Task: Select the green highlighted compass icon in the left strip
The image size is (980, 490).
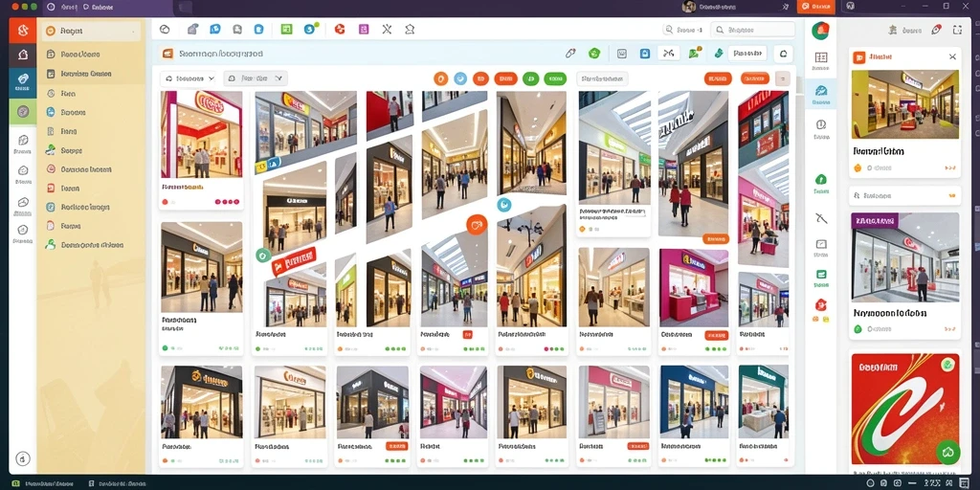Action: click(x=23, y=111)
